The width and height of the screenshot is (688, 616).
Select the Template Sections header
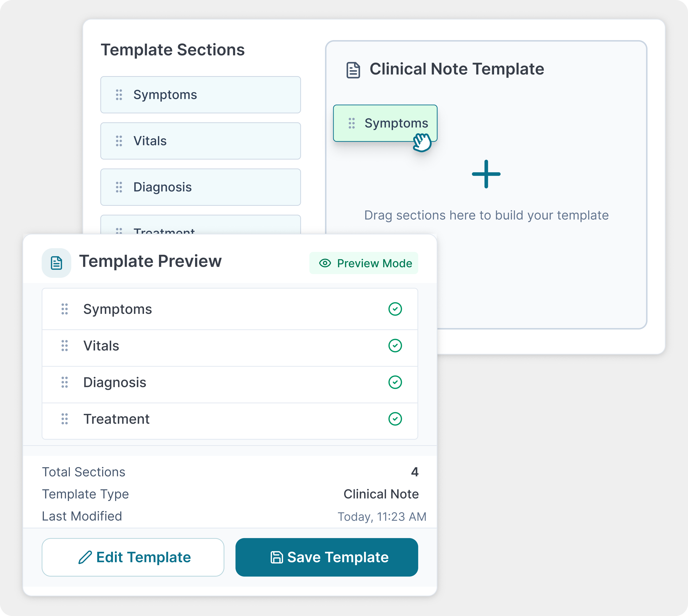(x=173, y=50)
